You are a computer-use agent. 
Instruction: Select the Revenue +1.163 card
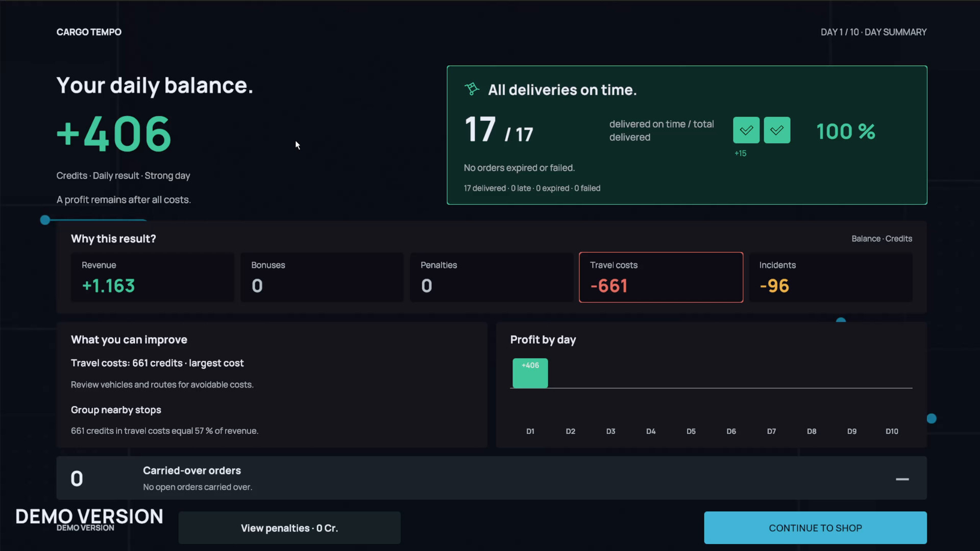(152, 277)
